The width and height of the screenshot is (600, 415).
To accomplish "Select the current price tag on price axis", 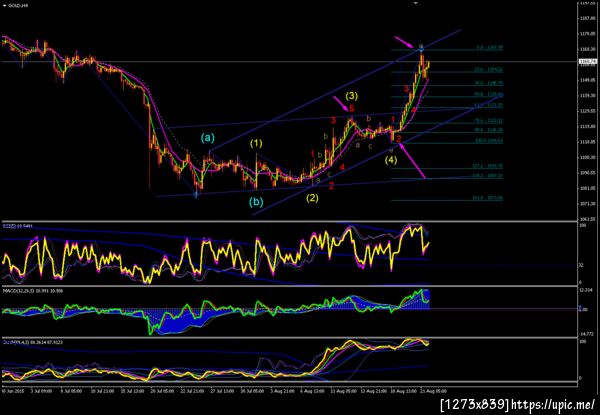I will [x=588, y=61].
